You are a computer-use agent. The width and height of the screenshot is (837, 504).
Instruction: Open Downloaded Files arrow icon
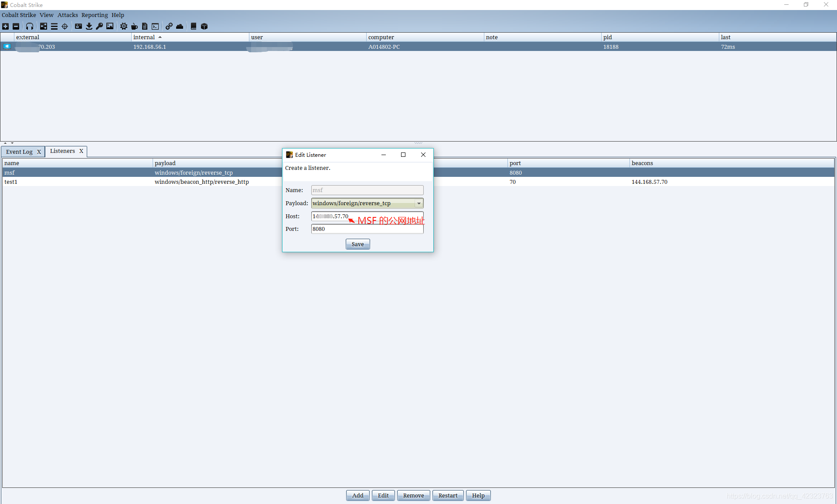[x=89, y=27]
